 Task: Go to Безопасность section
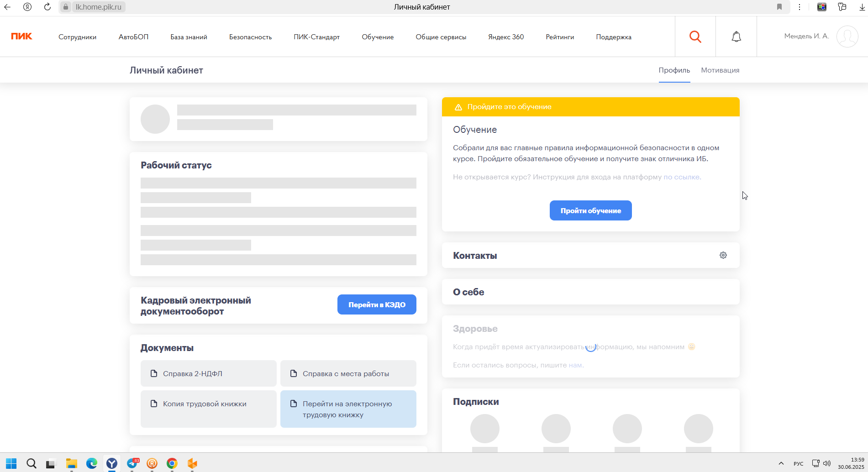click(250, 37)
